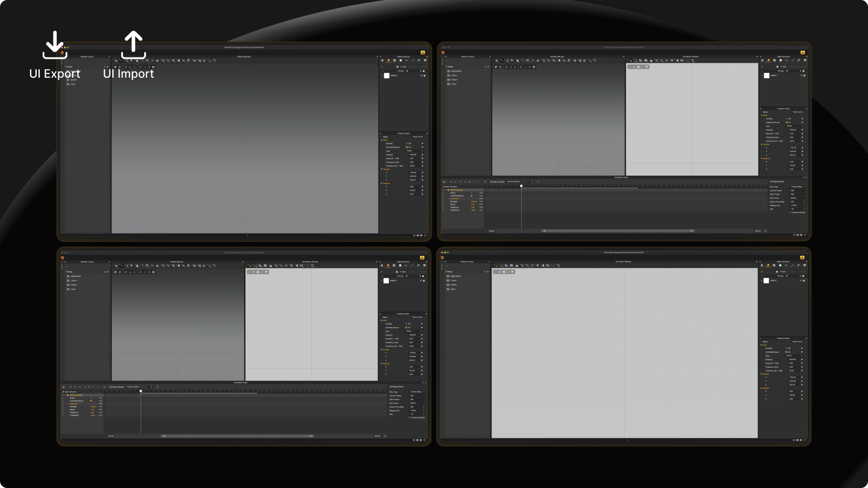Viewport: 868px width, 488px height.
Task: In lower-left window, click plus icon beside Group
Action: 105,272
